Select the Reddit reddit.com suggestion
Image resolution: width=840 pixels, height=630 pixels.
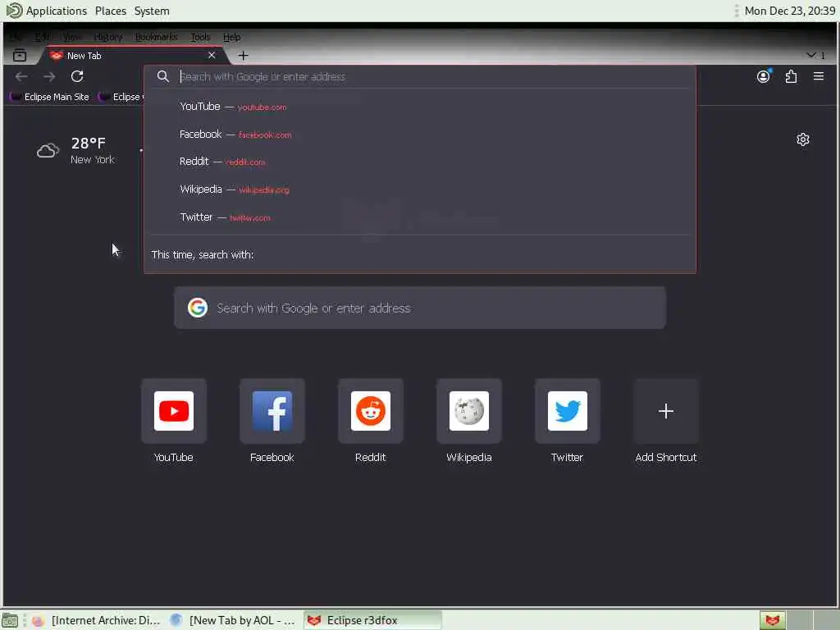[x=420, y=162]
